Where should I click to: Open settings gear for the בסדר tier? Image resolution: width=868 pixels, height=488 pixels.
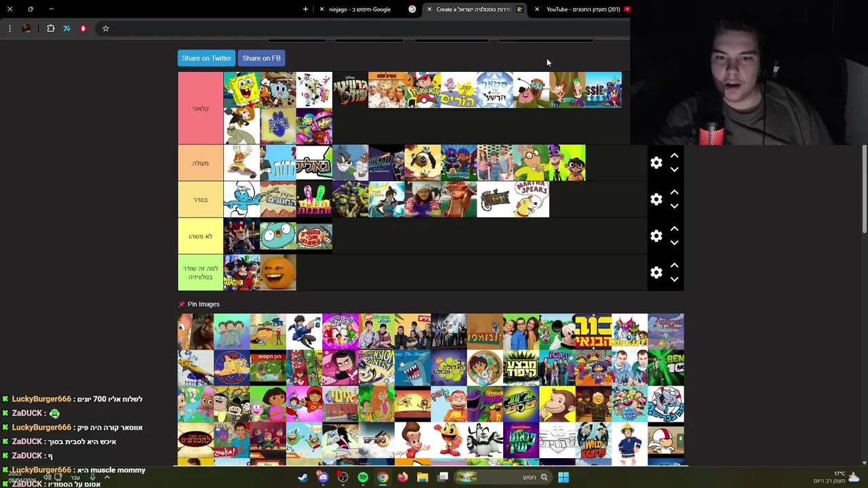[656, 199]
